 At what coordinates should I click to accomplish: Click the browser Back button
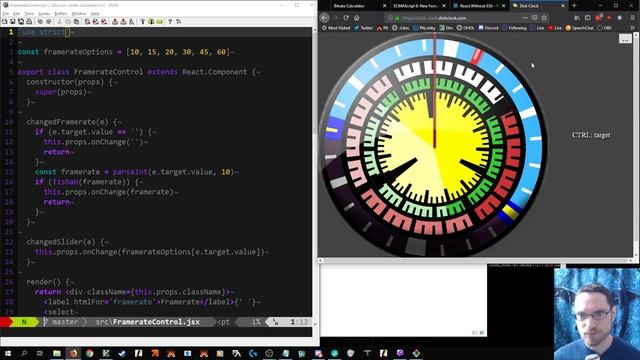324,18
